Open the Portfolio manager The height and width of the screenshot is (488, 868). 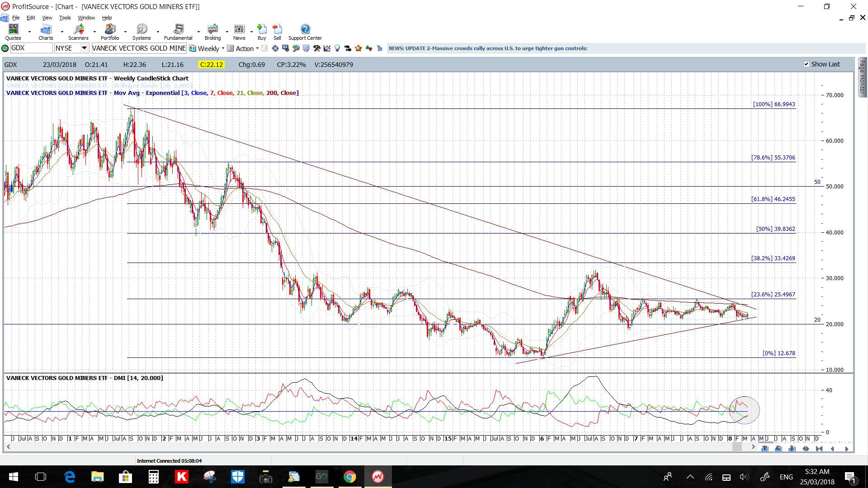pos(110,32)
